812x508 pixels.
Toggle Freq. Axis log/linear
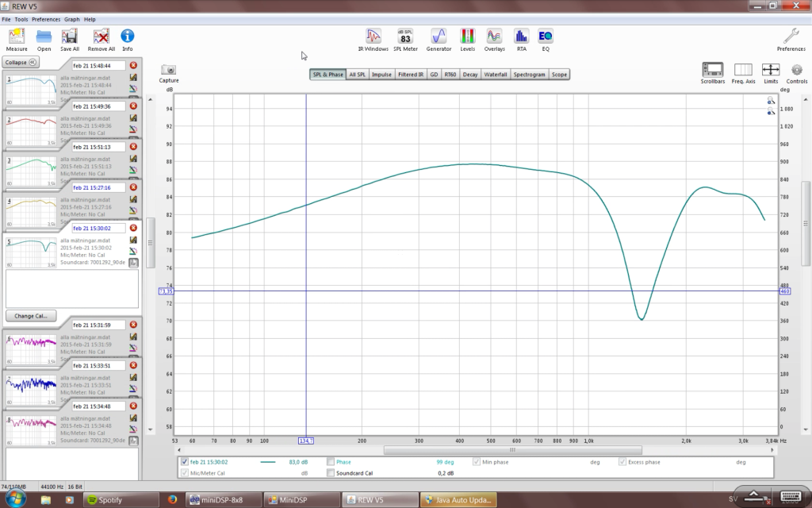coord(743,73)
